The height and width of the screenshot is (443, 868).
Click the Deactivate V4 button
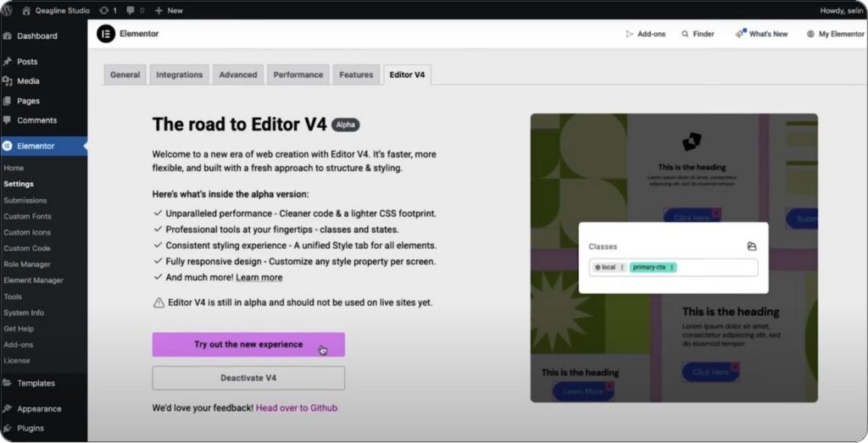pos(248,378)
